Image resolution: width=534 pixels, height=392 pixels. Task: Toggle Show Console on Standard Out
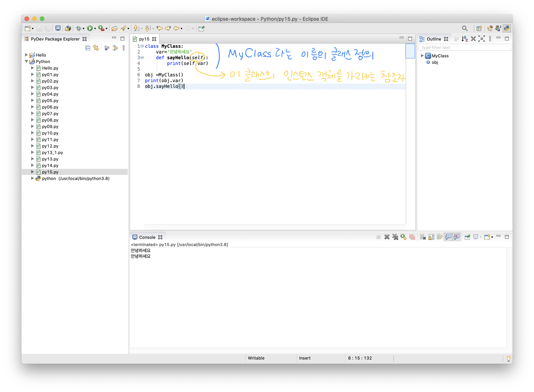(448, 237)
